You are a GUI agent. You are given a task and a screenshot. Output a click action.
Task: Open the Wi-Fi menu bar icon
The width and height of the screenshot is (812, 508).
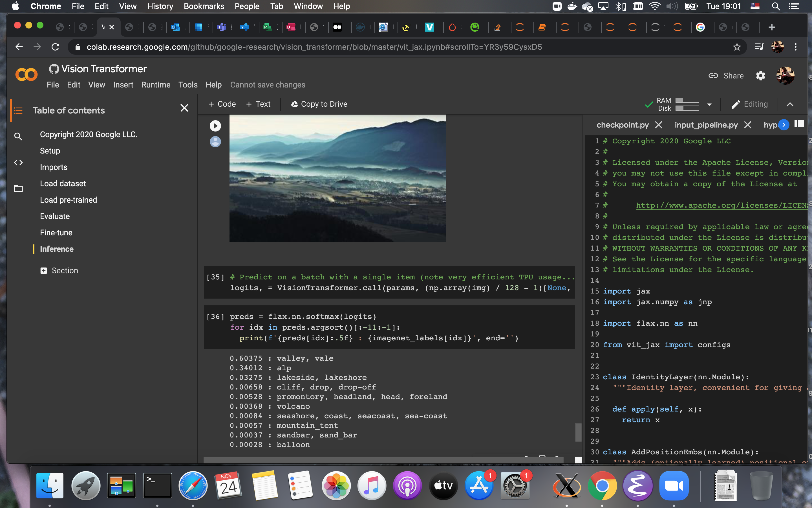[655, 6]
